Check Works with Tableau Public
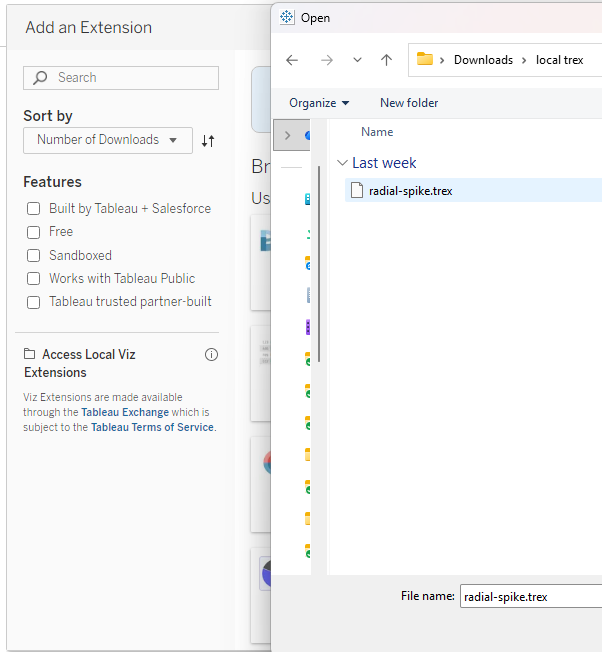The width and height of the screenshot is (602, 652). [x=34, y=279]
